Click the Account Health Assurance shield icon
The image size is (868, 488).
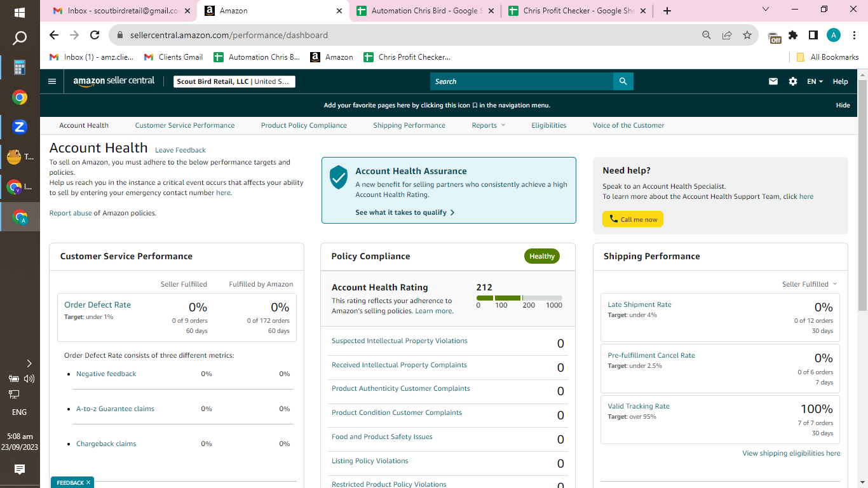[339, 177]
